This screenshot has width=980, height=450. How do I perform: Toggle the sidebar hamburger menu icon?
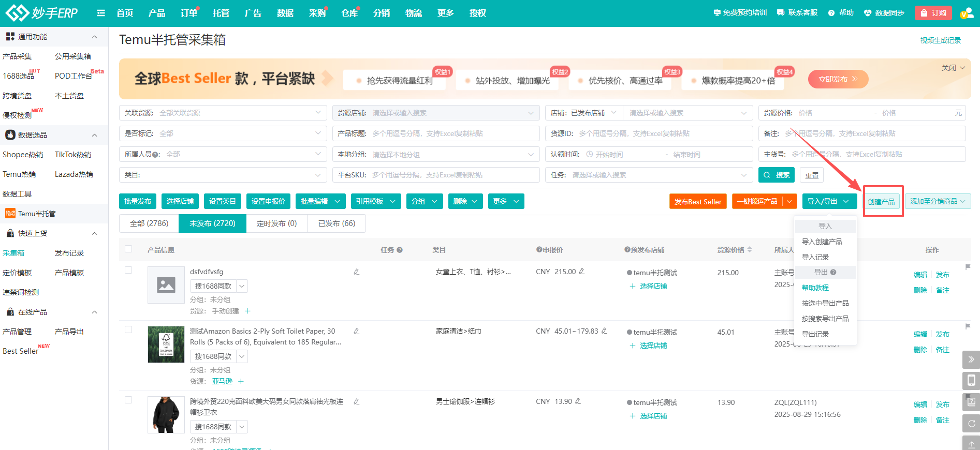pos(101,13)
